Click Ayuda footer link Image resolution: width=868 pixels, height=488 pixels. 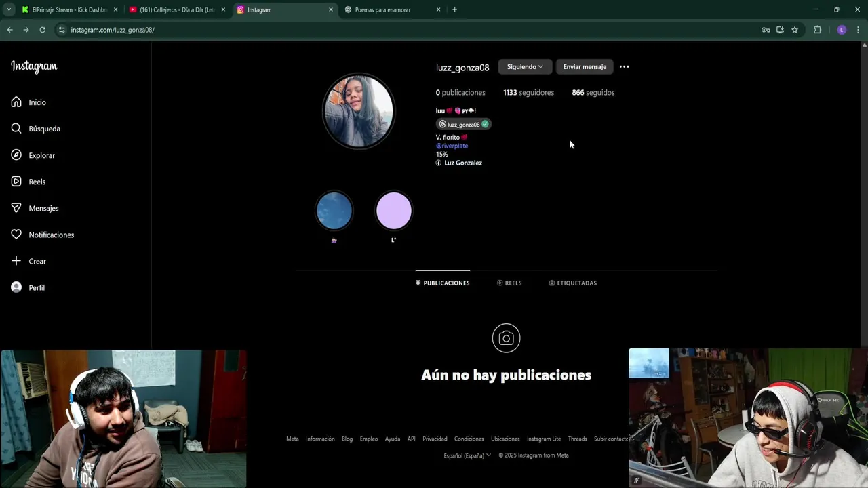(x=393, y=439)
